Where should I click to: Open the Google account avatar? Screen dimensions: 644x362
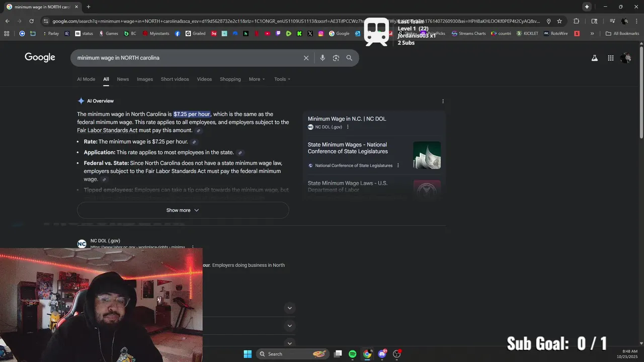[x=626, y=58]
